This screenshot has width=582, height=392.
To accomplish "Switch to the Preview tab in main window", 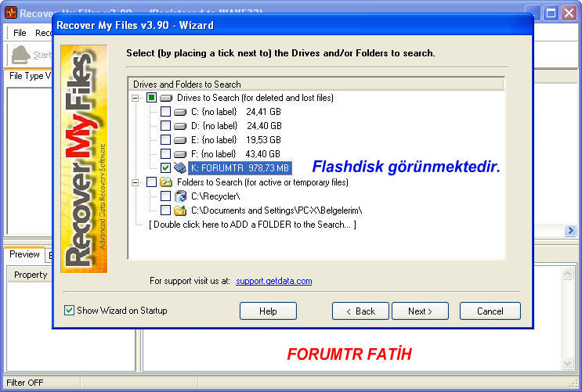I will [24, 254].
